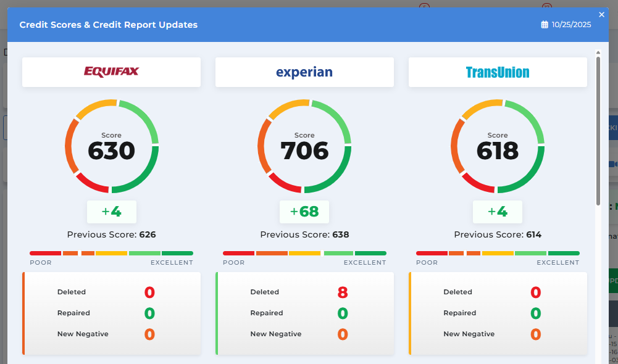Click the +68 score change badge
This screenshot has width=618, height=364.
[x=304, y=212]
